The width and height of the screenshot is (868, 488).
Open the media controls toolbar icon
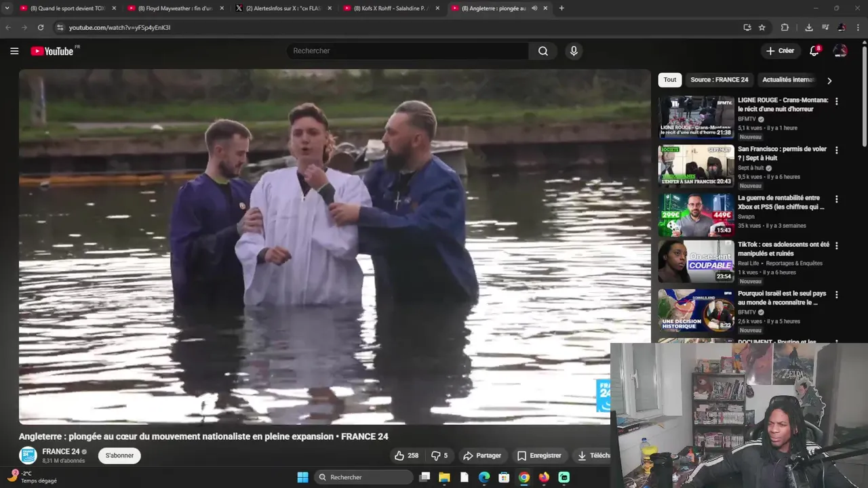[825, 28]
